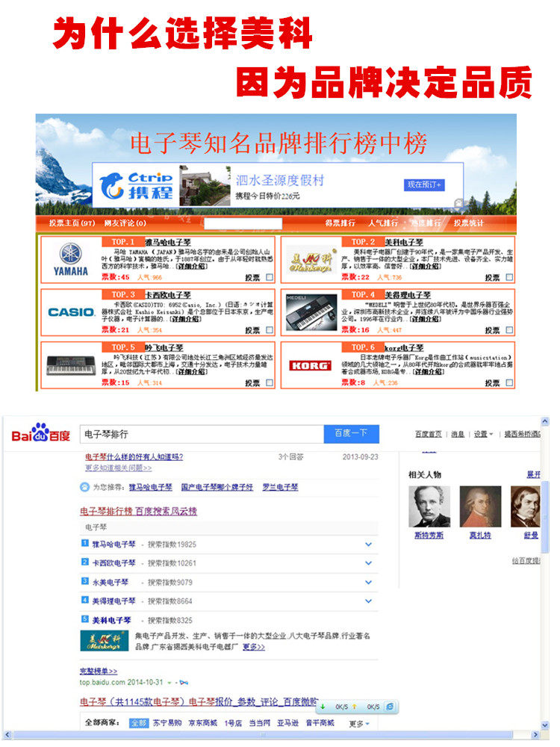Screen dimensions: 560x747
Task: Click rank 5 badge beside 美科电子琴
Action: point(85,619)
